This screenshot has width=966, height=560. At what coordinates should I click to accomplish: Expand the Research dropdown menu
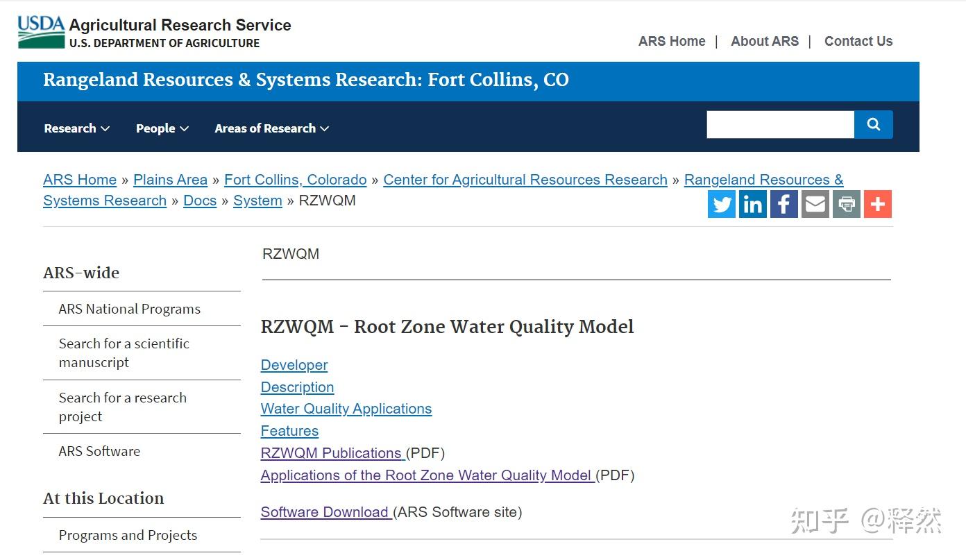point(76,128)
